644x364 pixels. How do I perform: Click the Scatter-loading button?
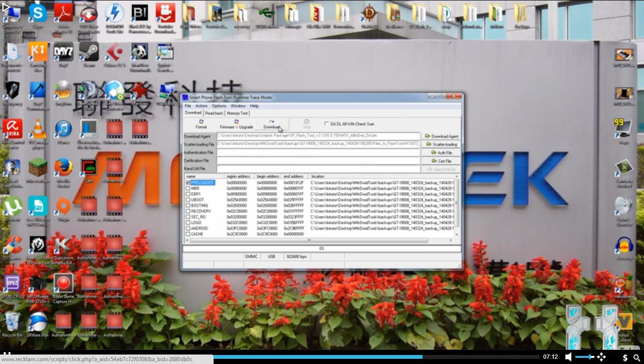click(x=441, y=144)
